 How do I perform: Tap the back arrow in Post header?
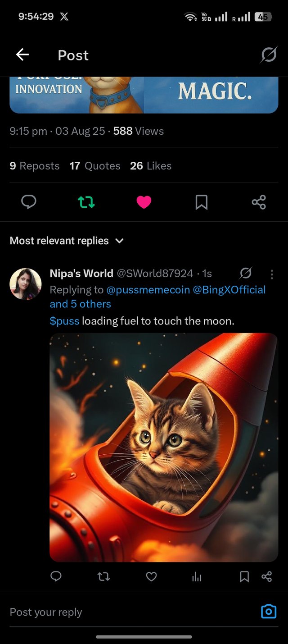coord(22,55)
